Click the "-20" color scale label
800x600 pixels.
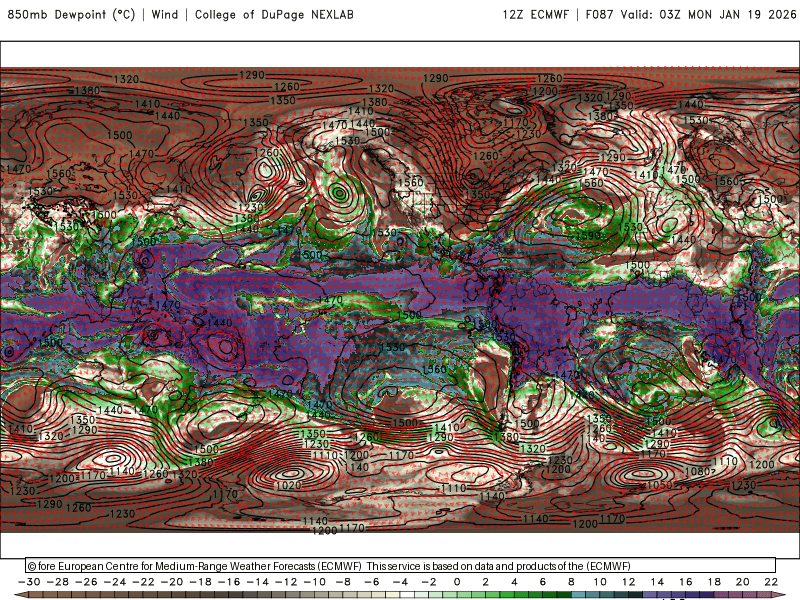coord(172,582)
